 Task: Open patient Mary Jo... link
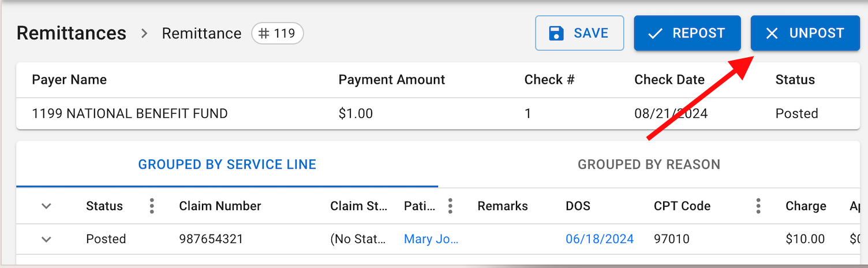pos(431,239)
